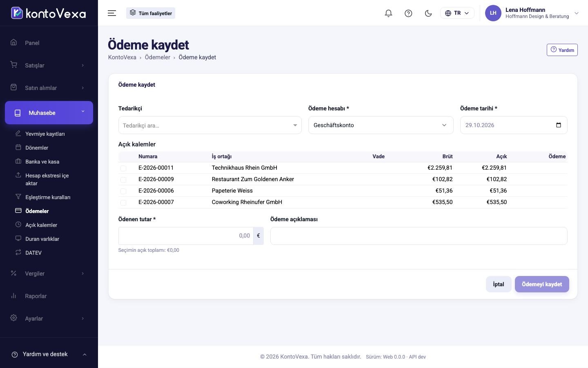Open the Tedarikçi supplier search dropdown
The width and height of the screenshot is (588, 368).
(x=210, y=125)
